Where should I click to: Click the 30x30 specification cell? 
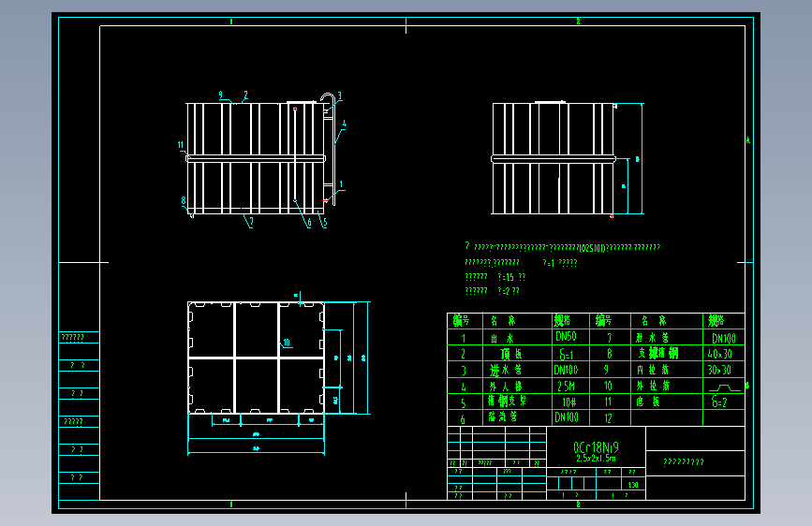tap(720, 371)
